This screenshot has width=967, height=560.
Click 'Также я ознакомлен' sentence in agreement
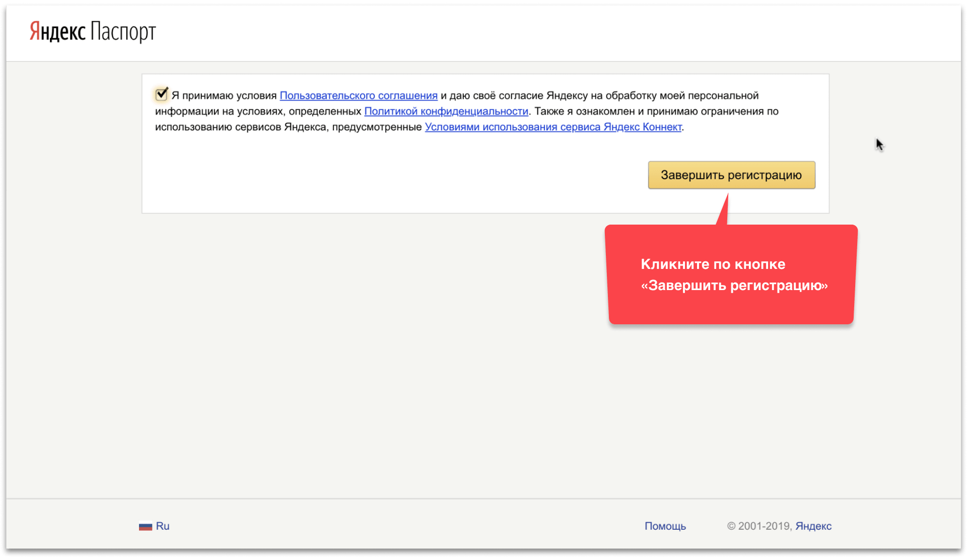click(x=584, y=111)
